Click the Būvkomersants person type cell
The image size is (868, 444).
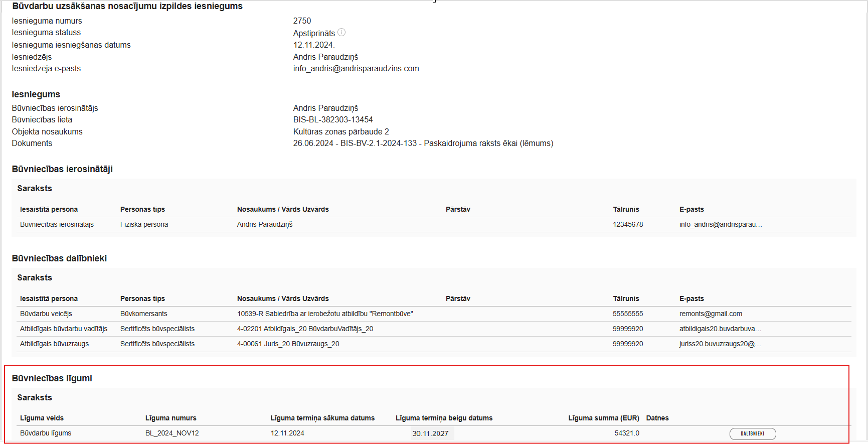pyautogui.click(x=144, y=314)
